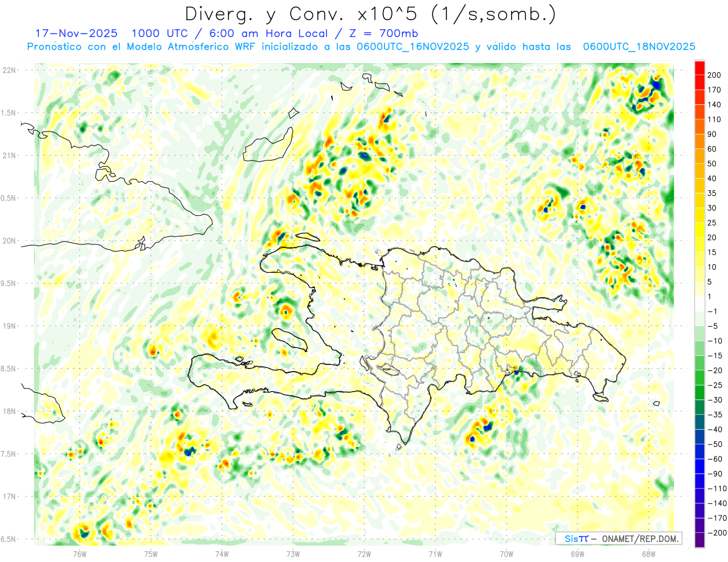This screenshot has height=562, width=728.
Task: Click the positive '140' colorbar value
Action: [715, 104]
